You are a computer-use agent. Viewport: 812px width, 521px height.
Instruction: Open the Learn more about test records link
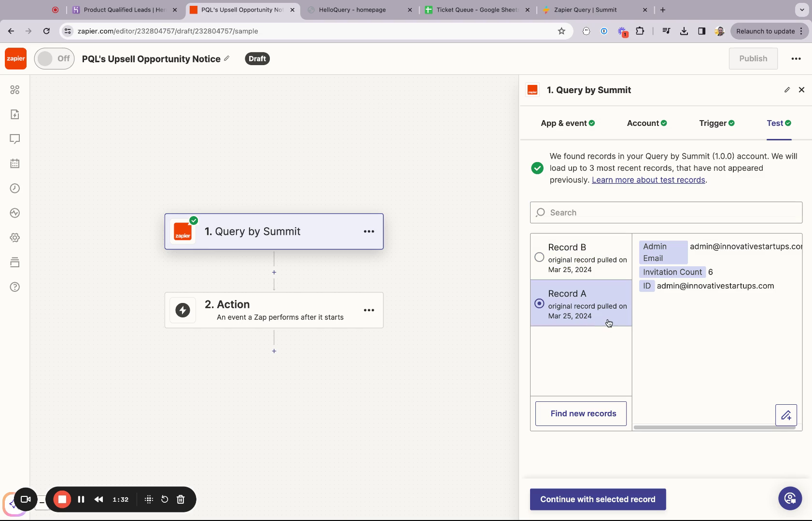(x=648, y=179)
